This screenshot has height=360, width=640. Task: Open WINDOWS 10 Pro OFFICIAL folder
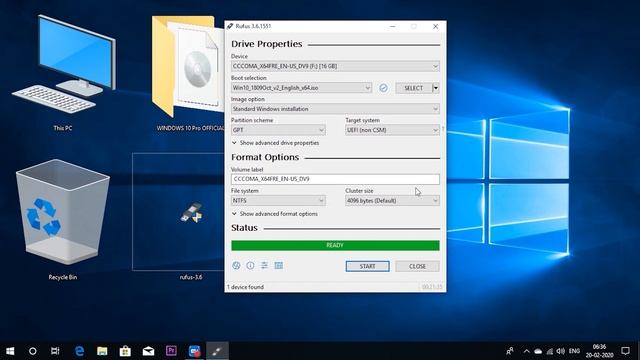189,73
